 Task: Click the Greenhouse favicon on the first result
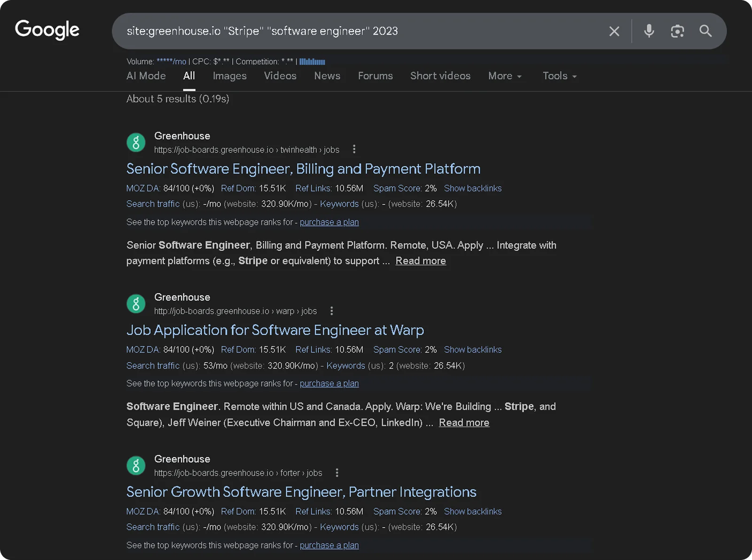(x=136, y=142)
